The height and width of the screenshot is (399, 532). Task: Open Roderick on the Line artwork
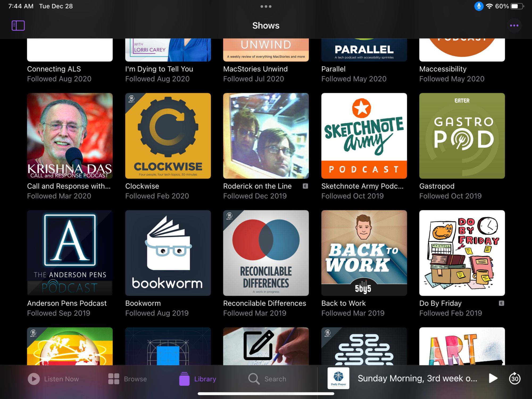tap(266, 136)
